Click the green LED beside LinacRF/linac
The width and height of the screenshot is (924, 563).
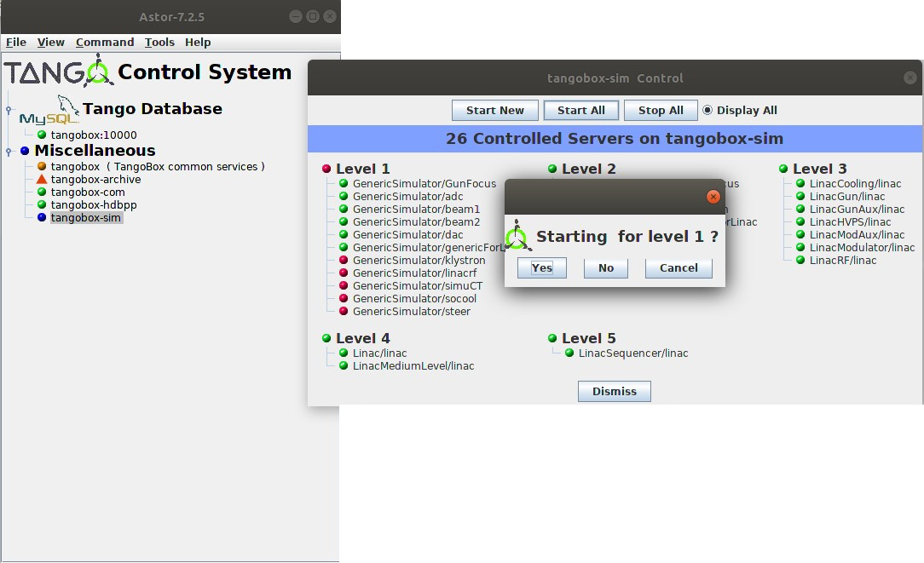(800, 260)
